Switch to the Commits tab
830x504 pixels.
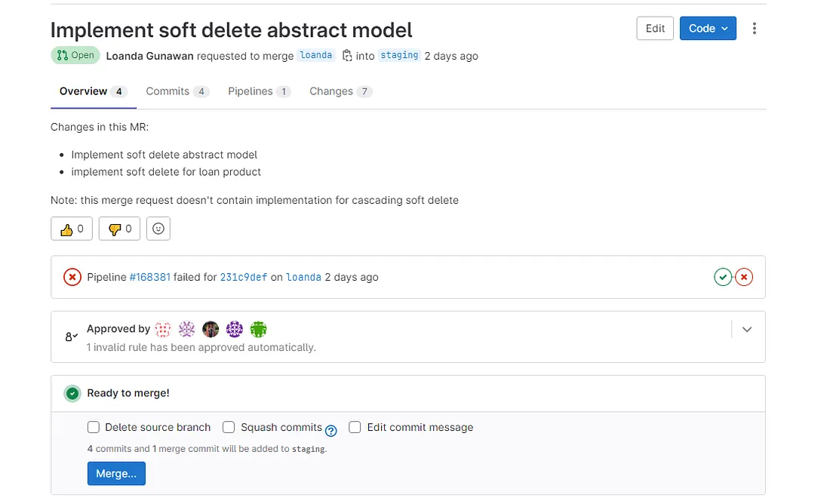(x=168, y=91)
